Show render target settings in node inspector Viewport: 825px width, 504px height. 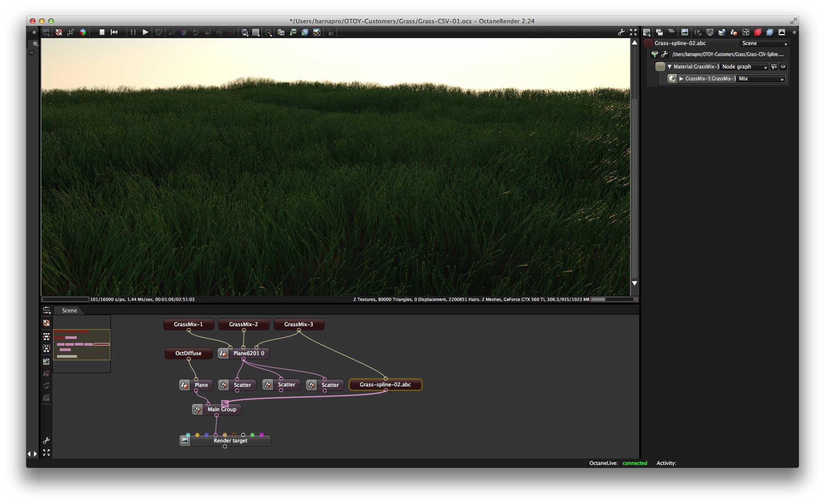tap(685, 32)
